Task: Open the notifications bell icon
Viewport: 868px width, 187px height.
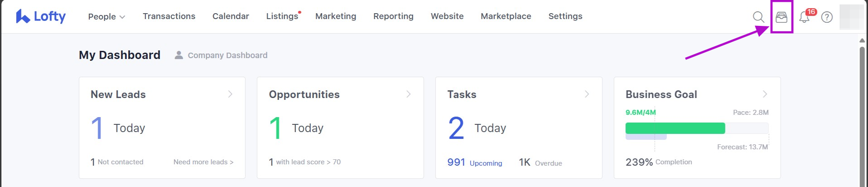Action: point(804,17)
